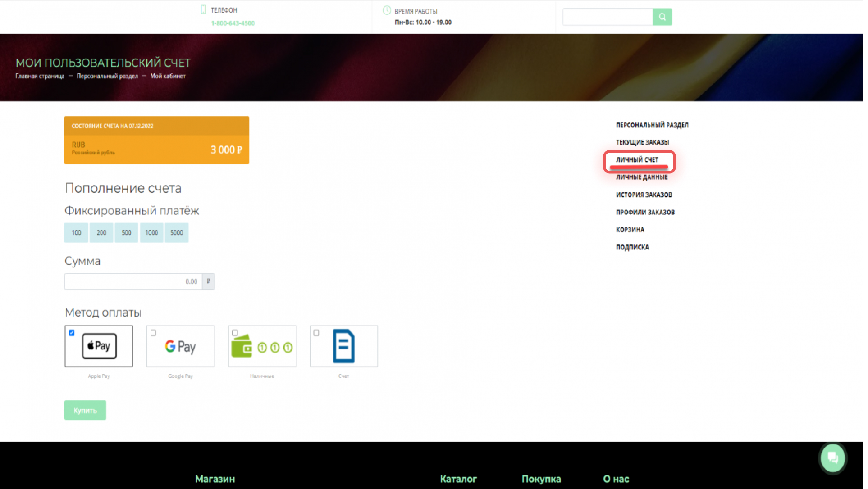Click the phone icon in header
Image resolution: width=868 pixels, height=489 pixels.
204,9
